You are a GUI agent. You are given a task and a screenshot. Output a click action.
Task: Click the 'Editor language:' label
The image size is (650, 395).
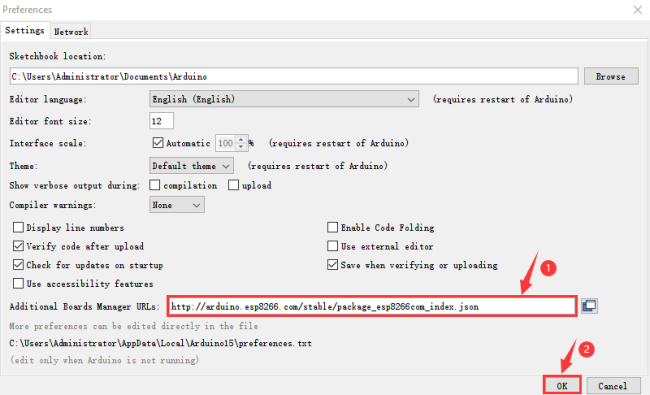[48, 99]
